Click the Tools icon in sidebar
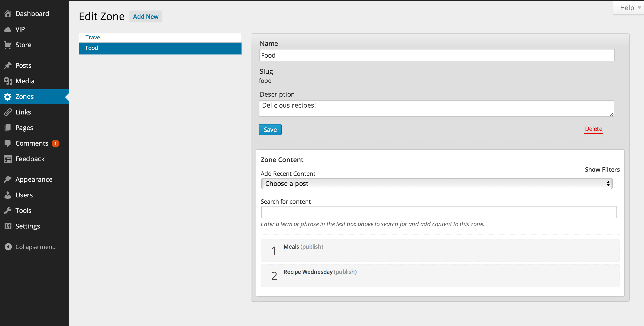The width and height of the screenshot is (644, 326). pos(8,210)
